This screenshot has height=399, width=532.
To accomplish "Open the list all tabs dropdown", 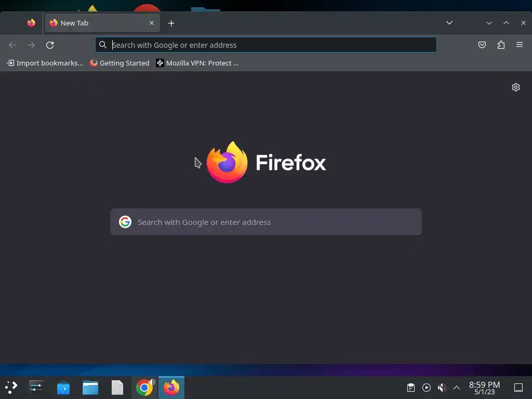I will point(449,23).
